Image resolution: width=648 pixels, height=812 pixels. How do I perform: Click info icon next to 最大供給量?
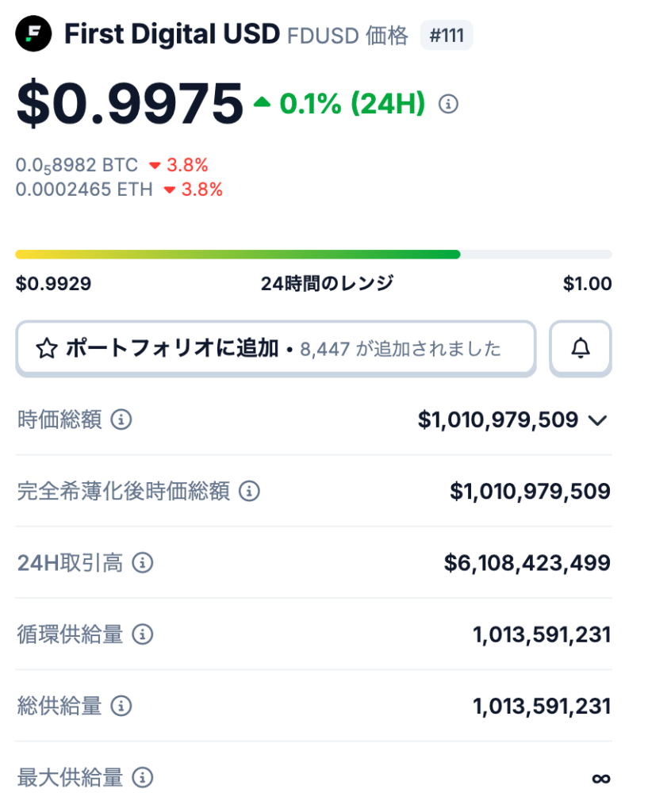pyautogui.click(x=142, y=777)
